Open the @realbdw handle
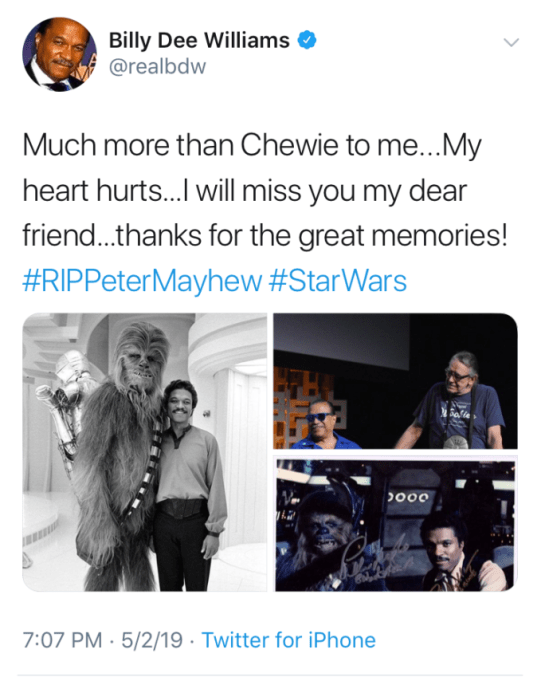This screenshot has width=541, height=677. click(x=157, y=67)
